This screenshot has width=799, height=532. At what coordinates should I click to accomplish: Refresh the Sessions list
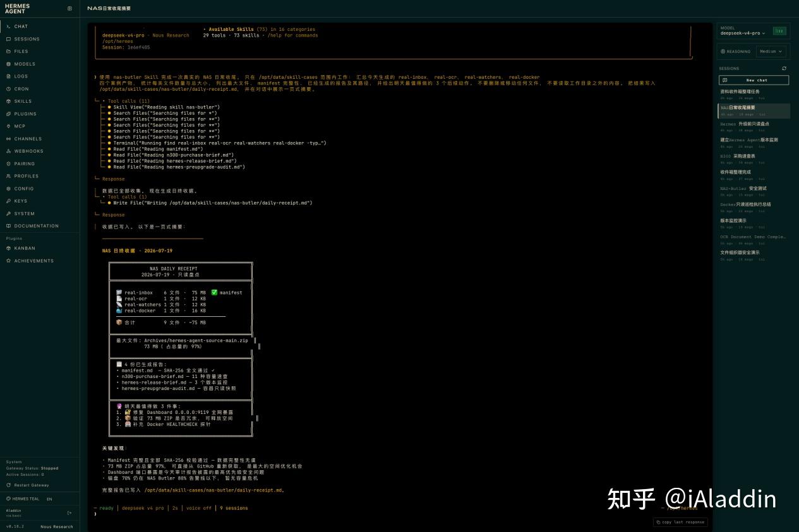(x=784, y=68)
